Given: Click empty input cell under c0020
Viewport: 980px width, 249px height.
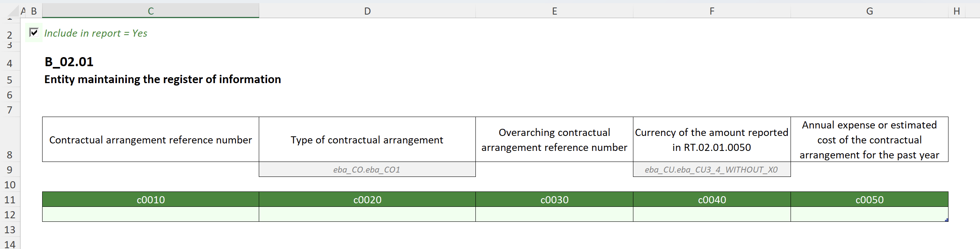Looking at the screenshot, I should point(367,214).
